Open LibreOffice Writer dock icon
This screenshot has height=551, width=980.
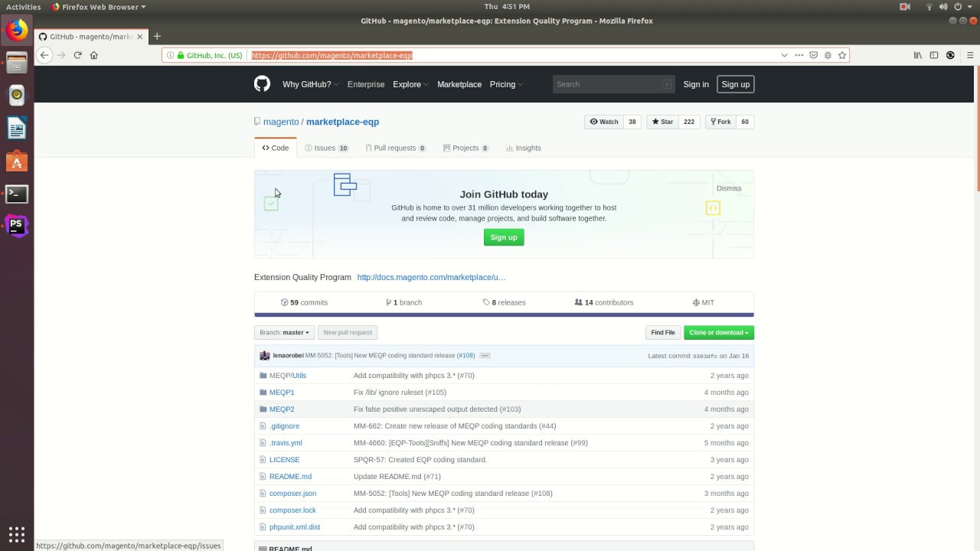[x=17, y=128]
